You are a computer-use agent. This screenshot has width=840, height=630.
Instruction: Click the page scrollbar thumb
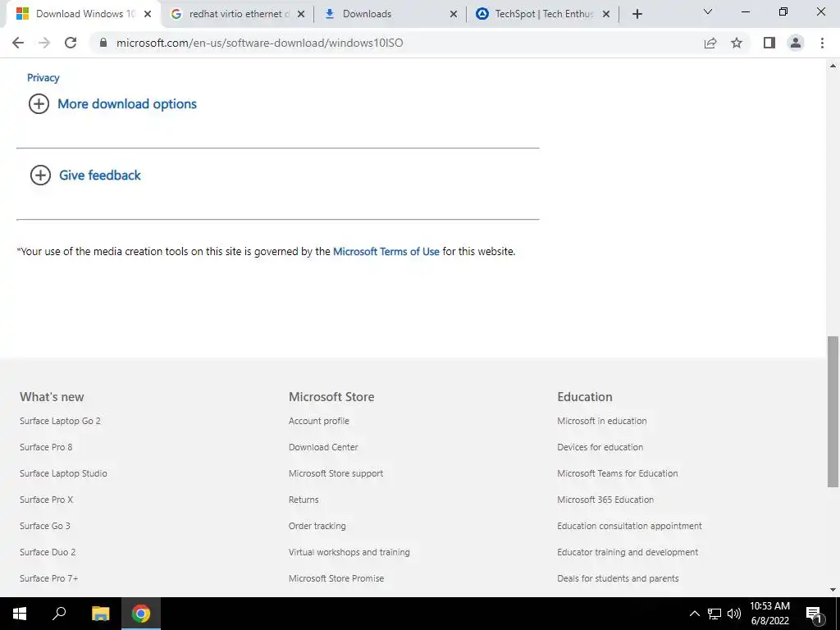coord(833,412)
